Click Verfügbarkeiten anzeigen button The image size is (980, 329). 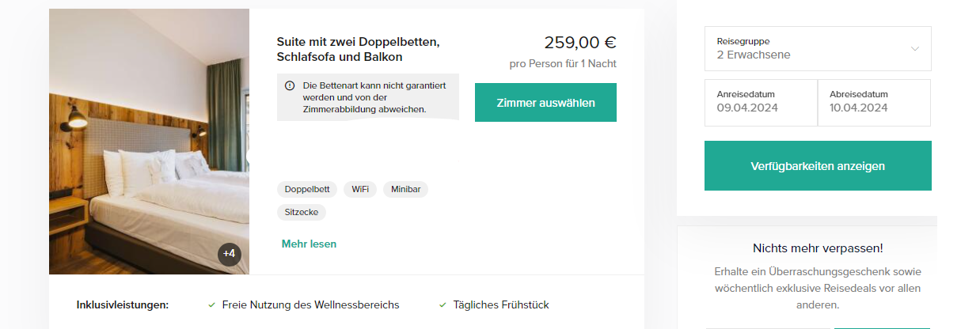click(x=818, y=166)
